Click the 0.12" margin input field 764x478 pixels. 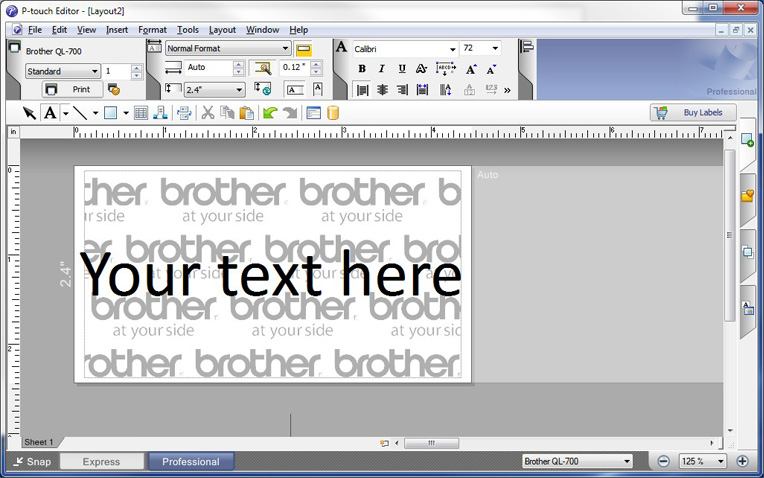[293, 67]
